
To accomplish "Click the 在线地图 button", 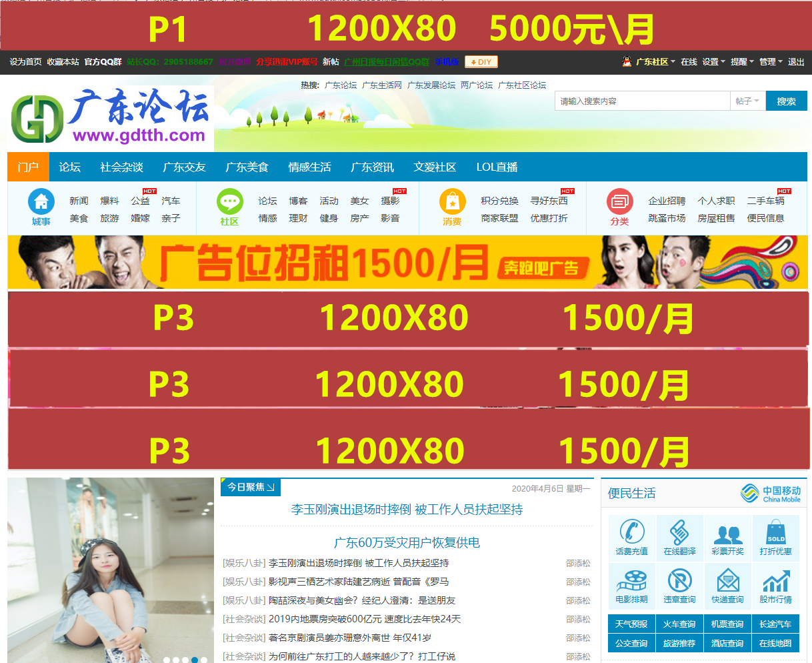I will pos(775,644).
